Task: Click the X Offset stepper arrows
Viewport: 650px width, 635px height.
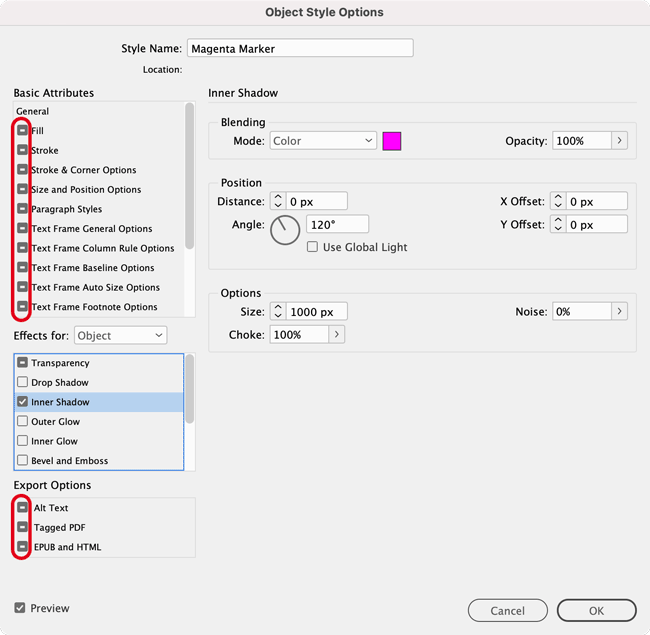Action: (558, 201)
